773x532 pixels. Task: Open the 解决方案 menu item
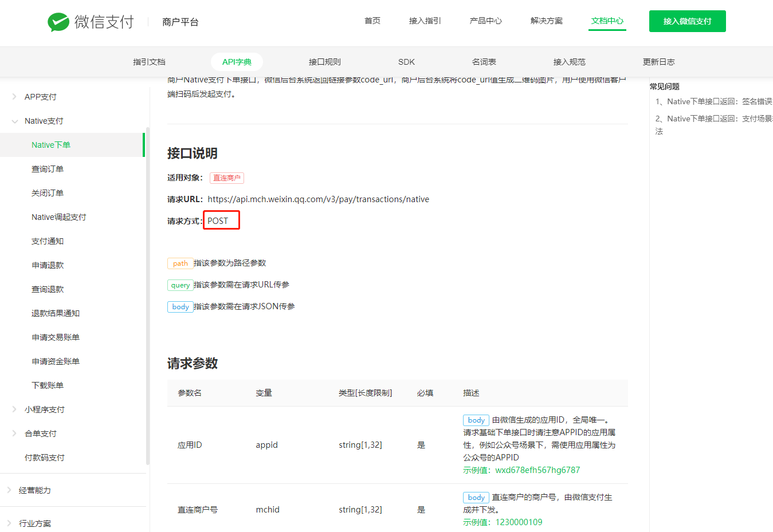[x=547, y=20]
